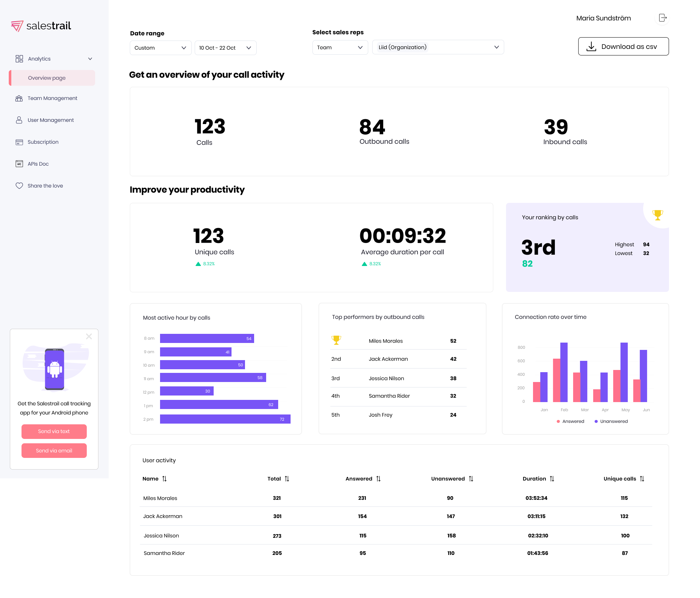Viewport: 700px width, 598px height.
Task: Select Overview page in sidebar
Action: click(47, 78)
